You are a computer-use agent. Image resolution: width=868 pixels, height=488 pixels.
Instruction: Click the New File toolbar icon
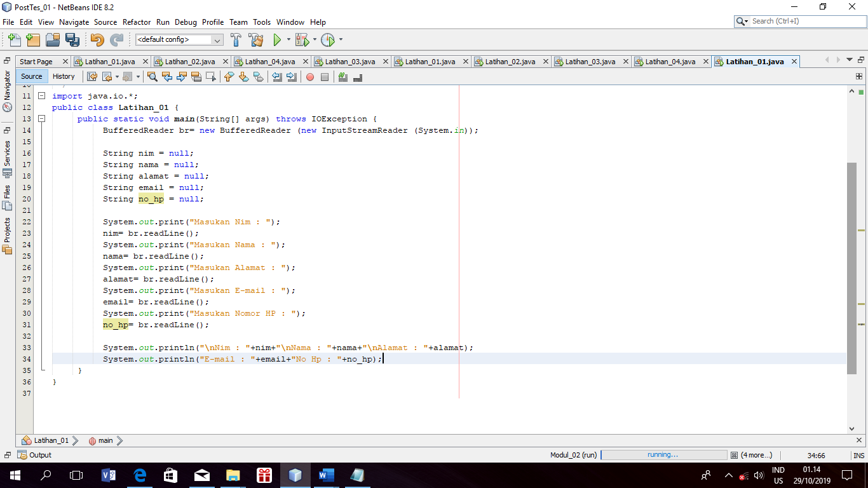[14, 39]
